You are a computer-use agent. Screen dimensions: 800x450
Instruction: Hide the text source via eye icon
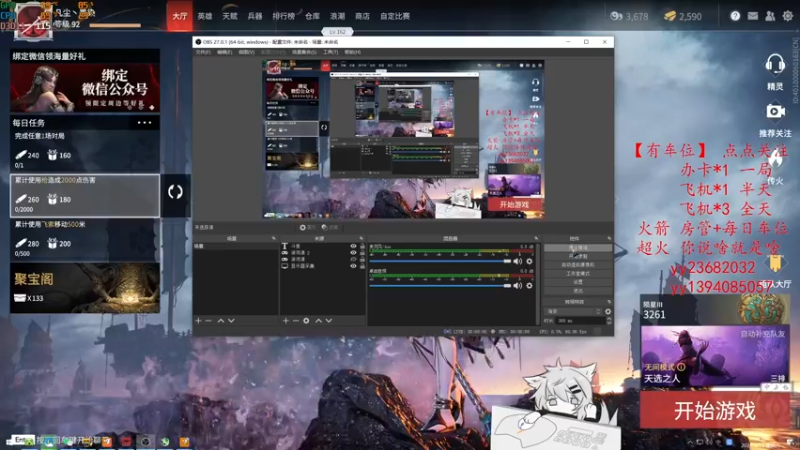point(353,246)
